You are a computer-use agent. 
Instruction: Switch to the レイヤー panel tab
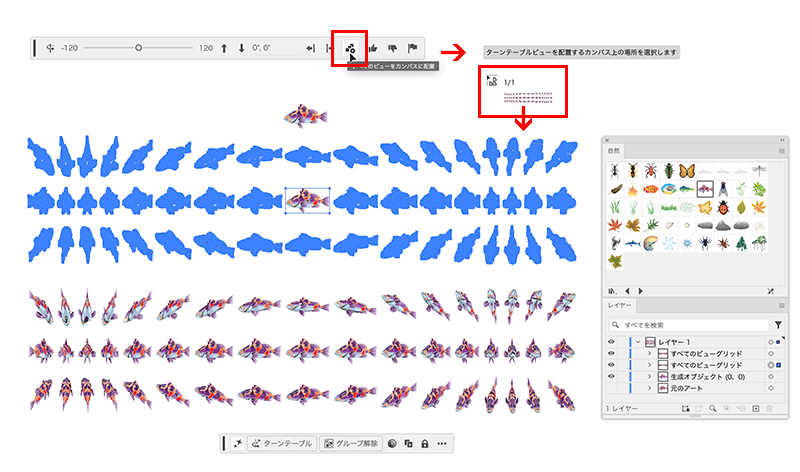click(622, 304)
